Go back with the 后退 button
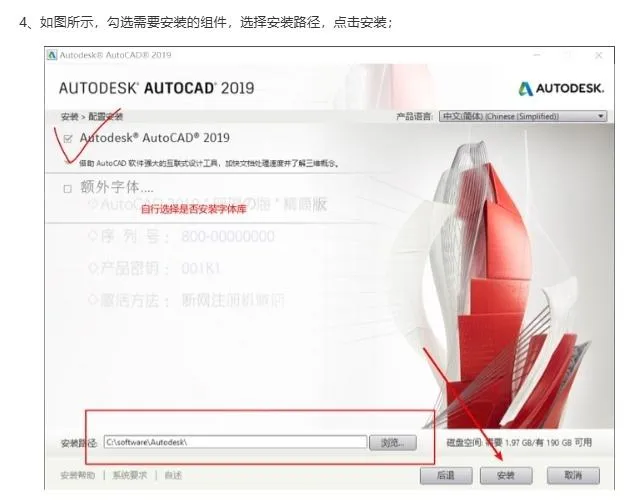642x500 pixels. click(x=446, y=475)
